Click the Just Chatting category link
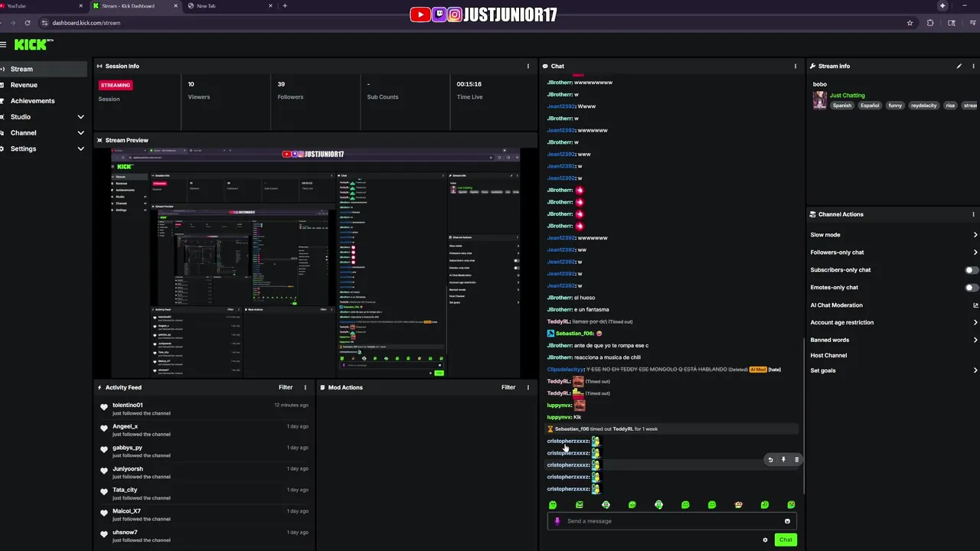Screen dimensions: 980x551 [x=847, y=96]
